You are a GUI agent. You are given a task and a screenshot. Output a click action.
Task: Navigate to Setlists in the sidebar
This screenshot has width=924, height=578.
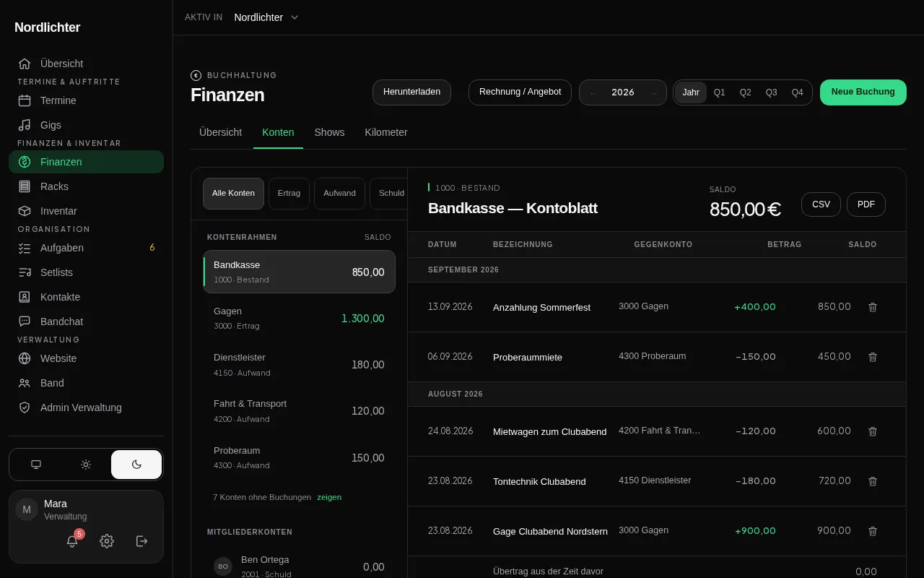pyautogui.click(x=87, y=272)
